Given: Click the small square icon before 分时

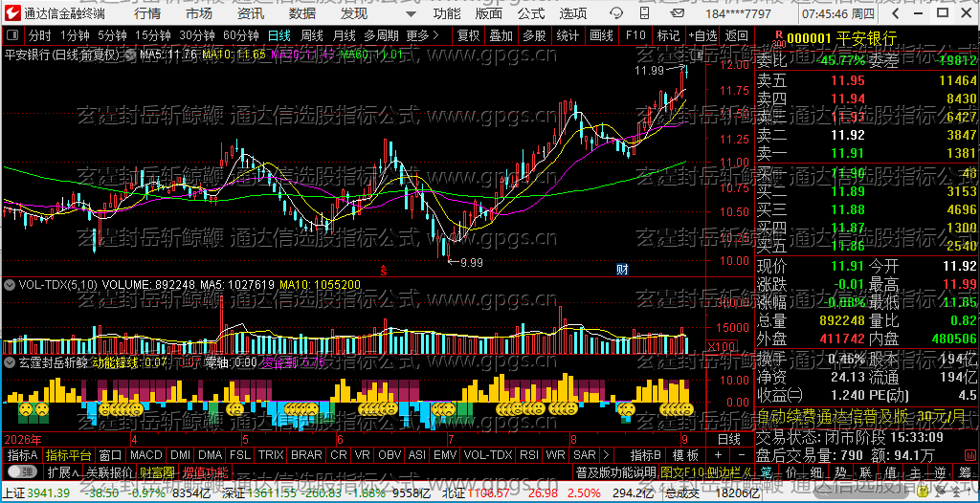Looking at the screenshot, I should coord(11,35).
